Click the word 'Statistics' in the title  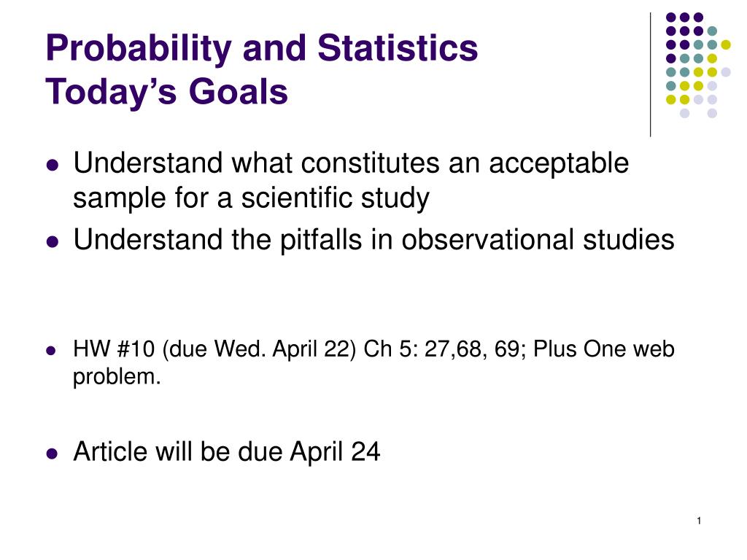pos(398,47)
